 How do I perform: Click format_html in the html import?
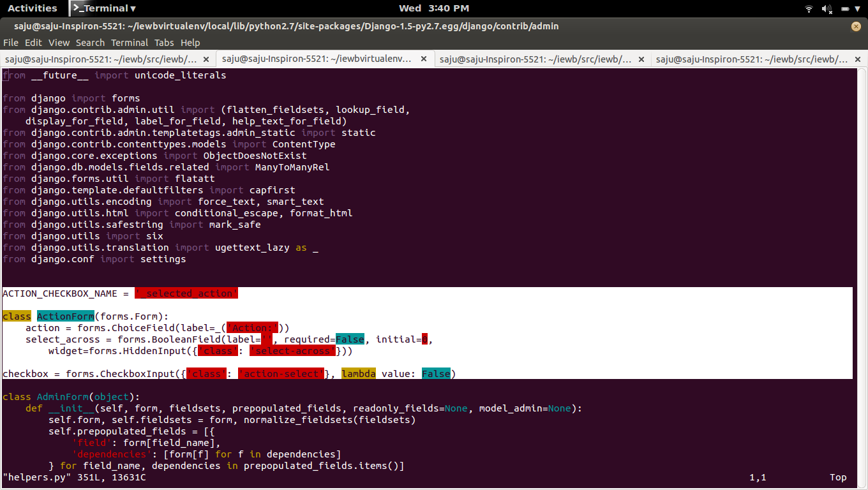(x=321, y=213)
